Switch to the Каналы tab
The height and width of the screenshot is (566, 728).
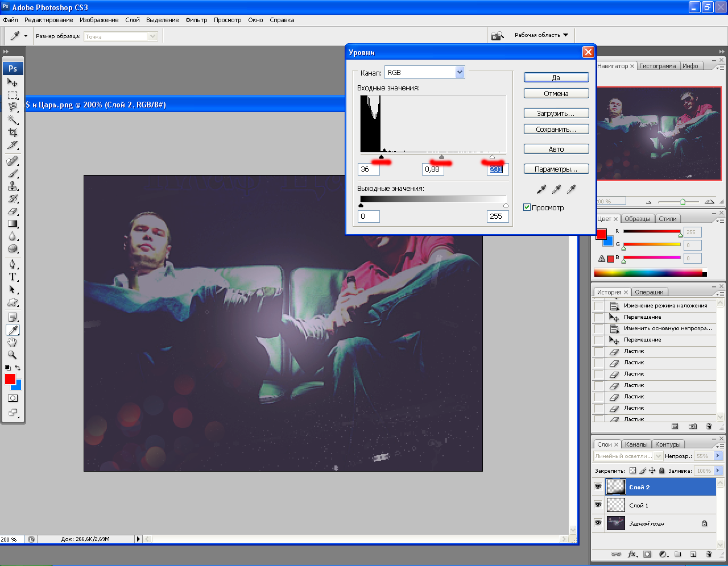[636, 444]
